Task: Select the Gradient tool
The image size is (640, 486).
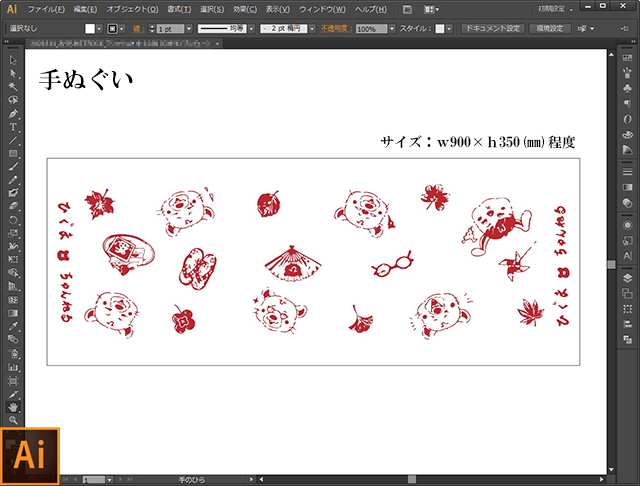Action: click(x=13, y=313)
